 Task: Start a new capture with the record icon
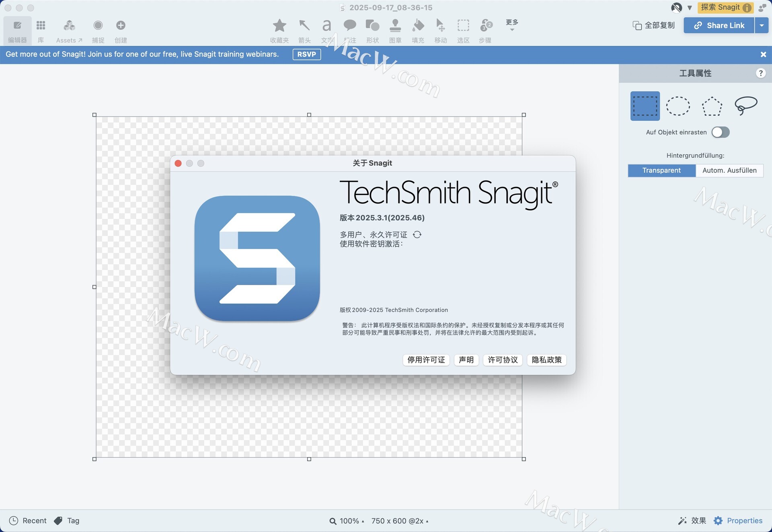click(98, 31)
